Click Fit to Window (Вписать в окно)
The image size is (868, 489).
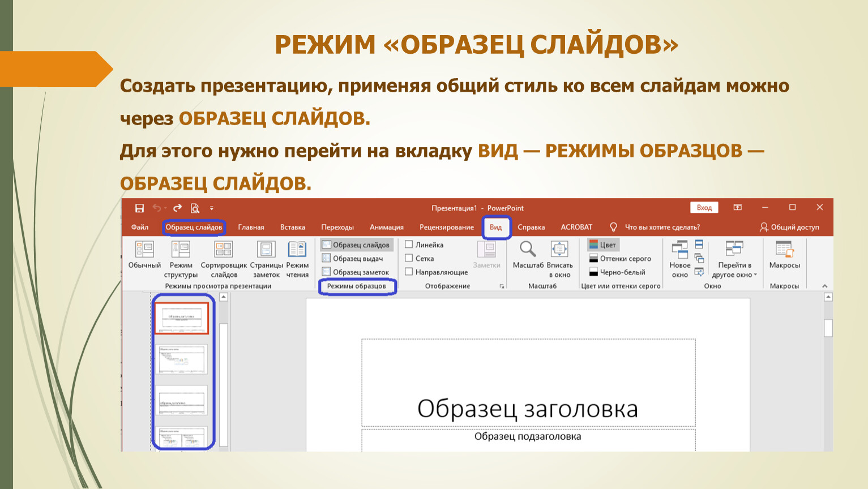pyautogui.click(x=559, y=254)
